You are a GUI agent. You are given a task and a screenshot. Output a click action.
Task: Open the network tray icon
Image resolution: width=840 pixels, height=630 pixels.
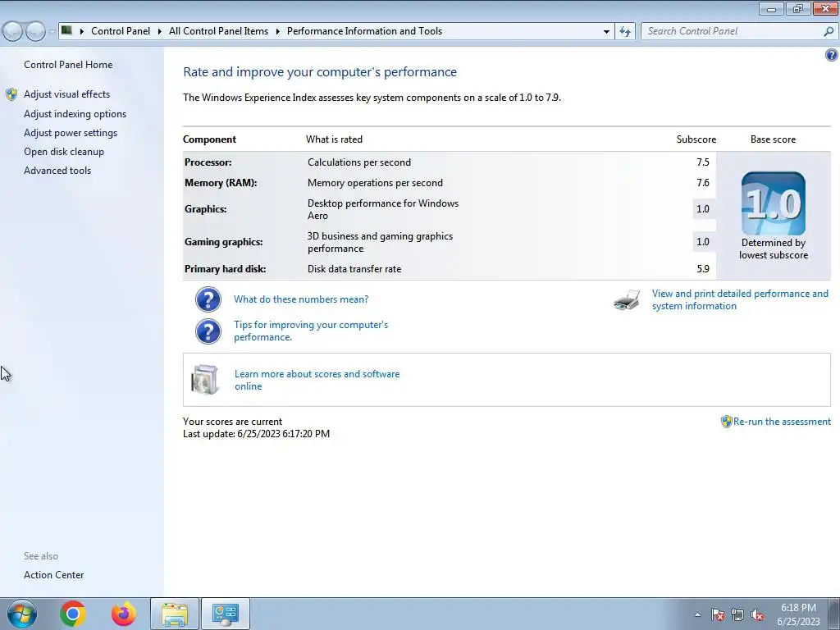pyautogui.click(x=737, y=614)
